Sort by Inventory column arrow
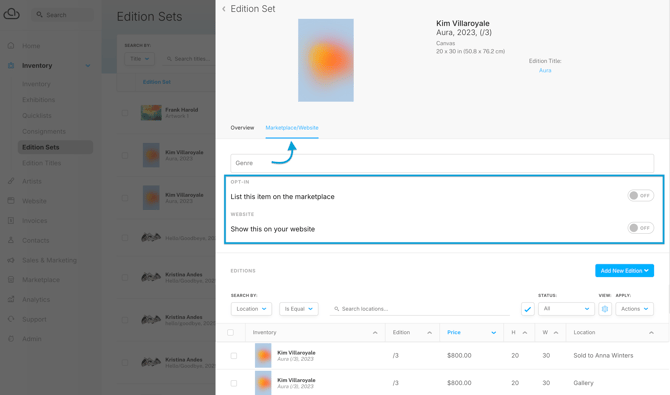 coord(375,333)
